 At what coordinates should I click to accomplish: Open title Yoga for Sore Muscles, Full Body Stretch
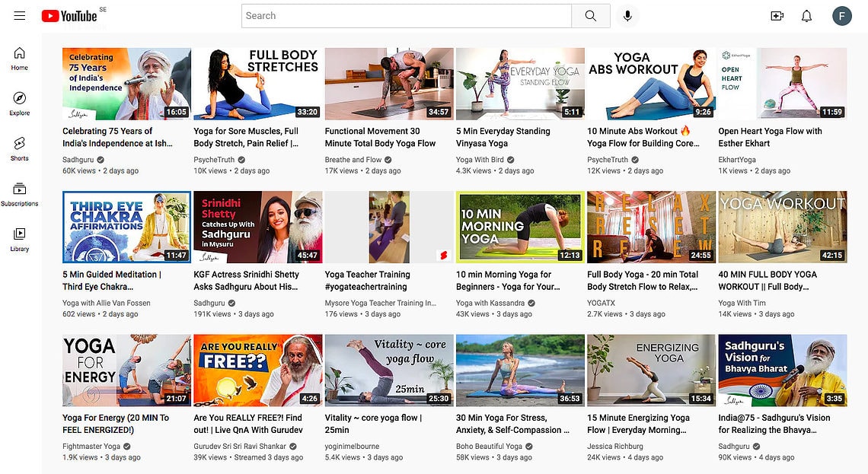pyautogui.click(x=247, y=137)
